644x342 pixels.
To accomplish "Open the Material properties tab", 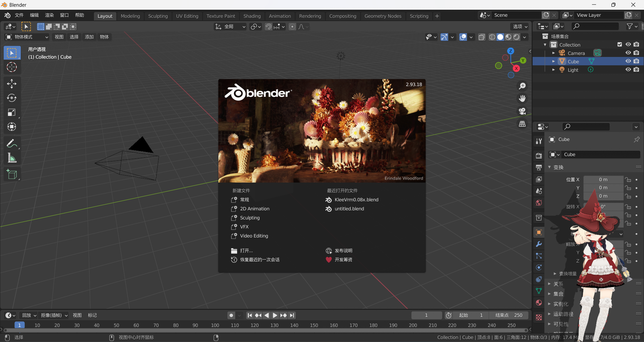I will (x=539, y=303).
